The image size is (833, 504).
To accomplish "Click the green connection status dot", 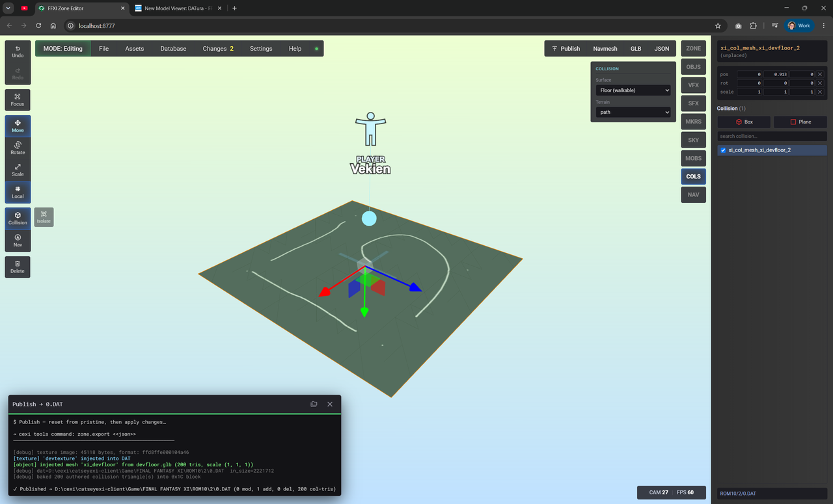I will 316,49.
